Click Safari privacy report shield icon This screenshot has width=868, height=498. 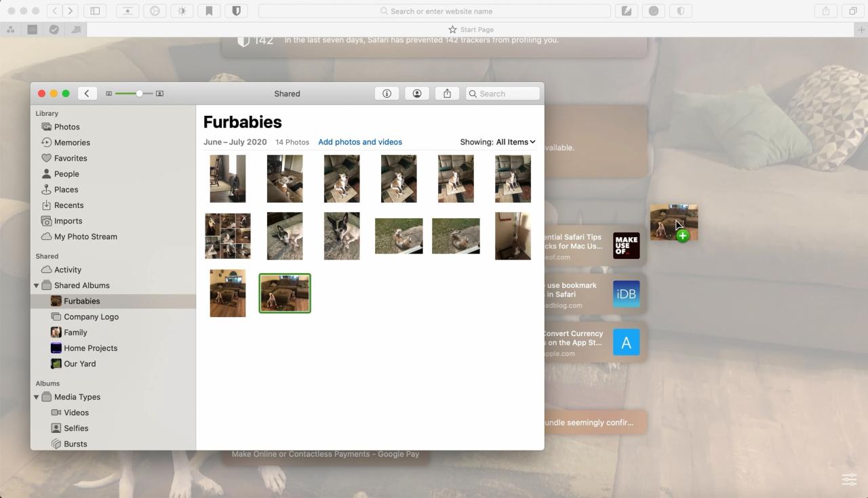pos(236,11)
